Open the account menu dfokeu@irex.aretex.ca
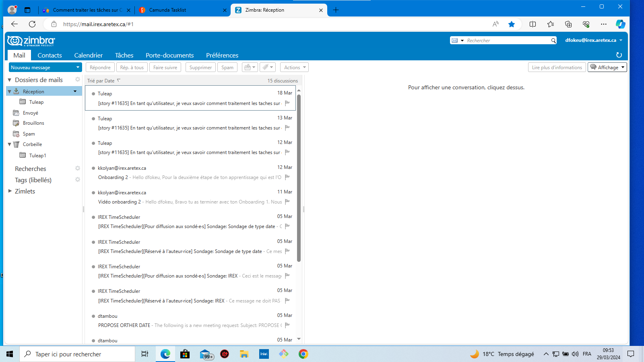Screen dimensions: 644x362 point(594,40)
